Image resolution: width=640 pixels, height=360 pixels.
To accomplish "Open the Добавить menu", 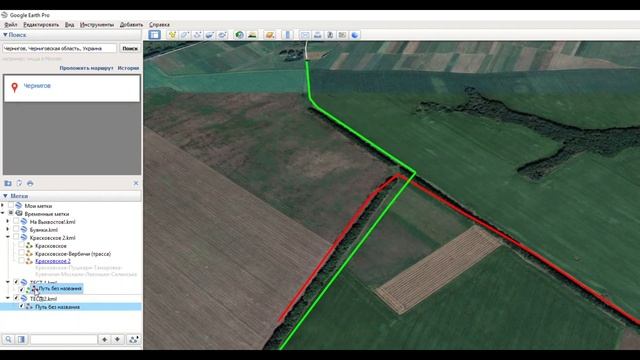I will coord(131,24).
